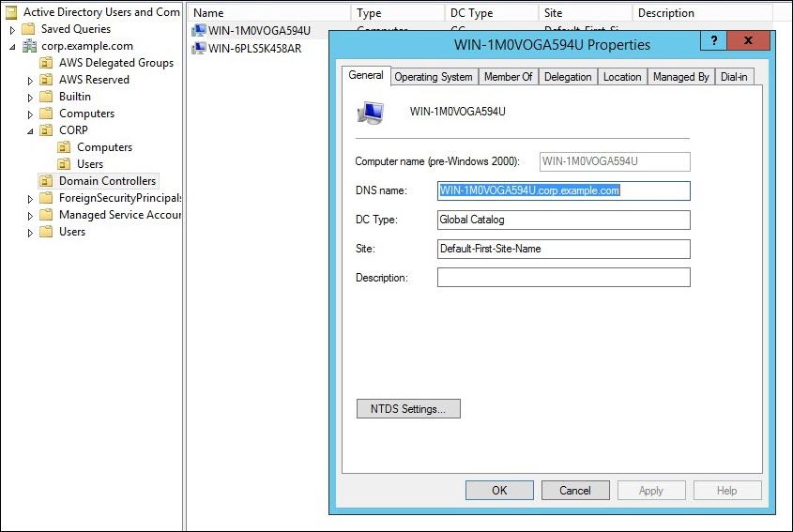Collapse the corp.example.com domain node

tap(12, 47)
